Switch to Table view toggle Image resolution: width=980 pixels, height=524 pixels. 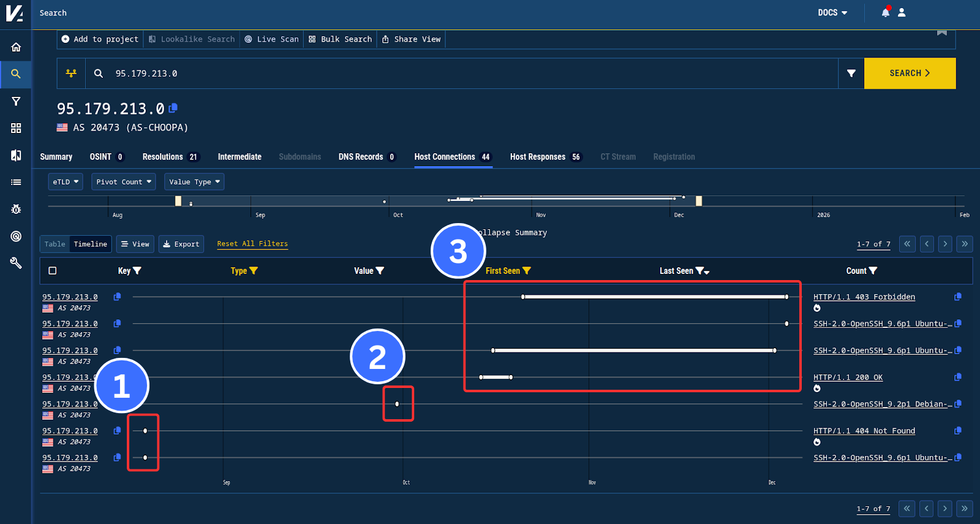coord(55,244)
